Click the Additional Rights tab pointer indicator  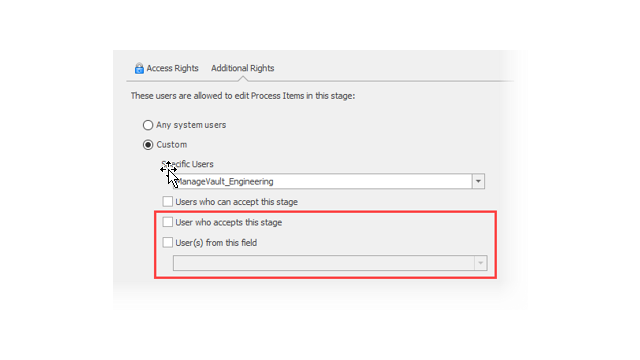tap(243, 78)
